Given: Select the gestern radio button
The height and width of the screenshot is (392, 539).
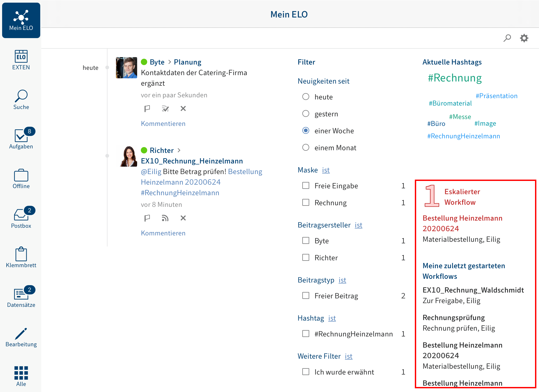Looking at the screenshot, I should (306, 114).
